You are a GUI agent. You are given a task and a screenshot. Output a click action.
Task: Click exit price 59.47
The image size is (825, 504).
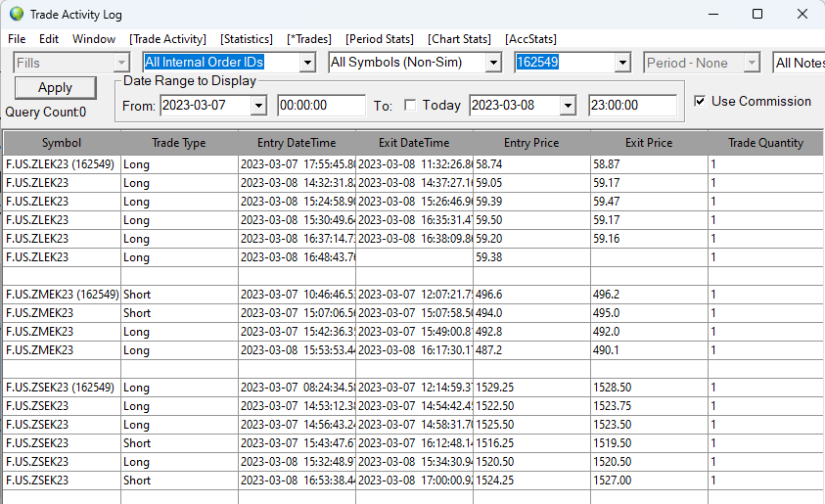click(x=606, y=201)
